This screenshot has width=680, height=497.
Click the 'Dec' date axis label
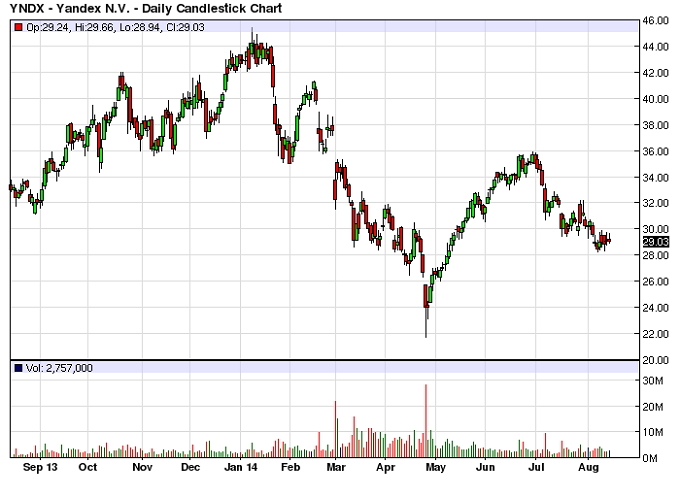coord(190,468)
